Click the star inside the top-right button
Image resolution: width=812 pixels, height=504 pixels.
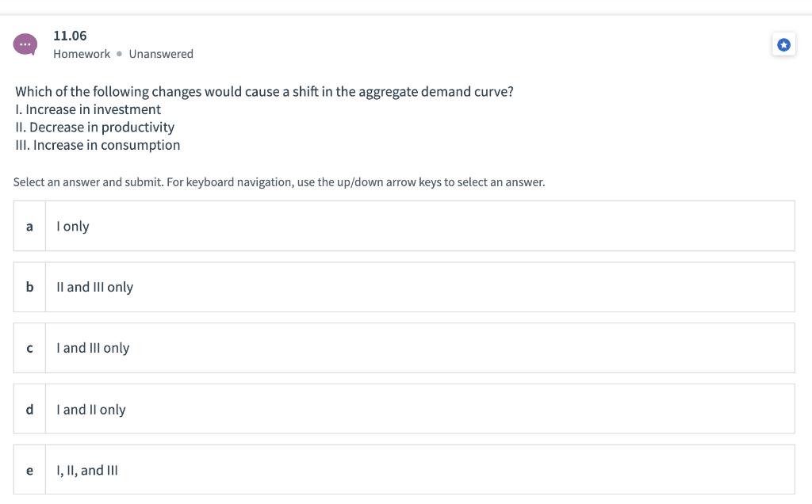(x=783, y=44)
